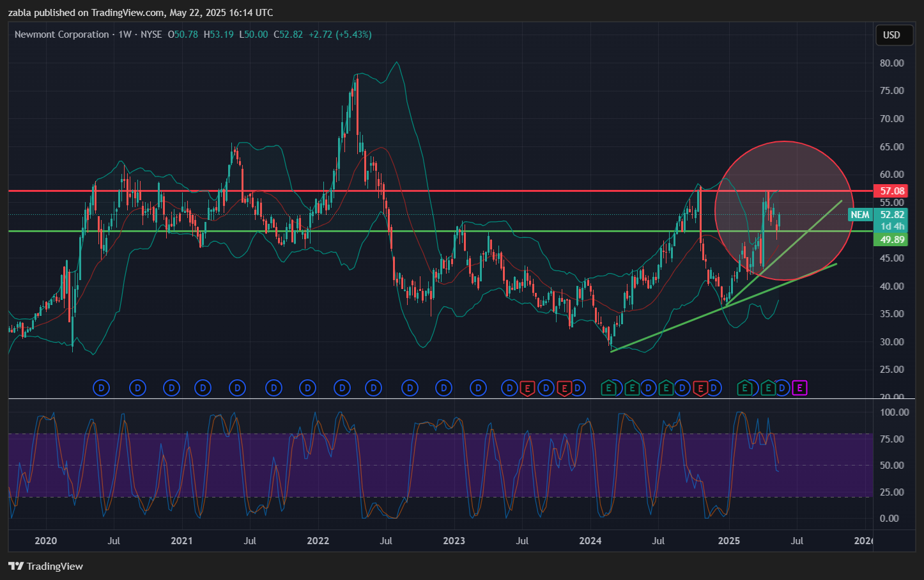Click the 40.00 price scale label

[892, 286]
